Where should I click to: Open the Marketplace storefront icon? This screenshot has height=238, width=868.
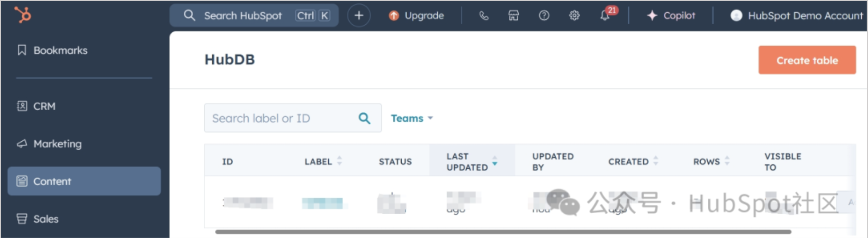coord(514,16)
